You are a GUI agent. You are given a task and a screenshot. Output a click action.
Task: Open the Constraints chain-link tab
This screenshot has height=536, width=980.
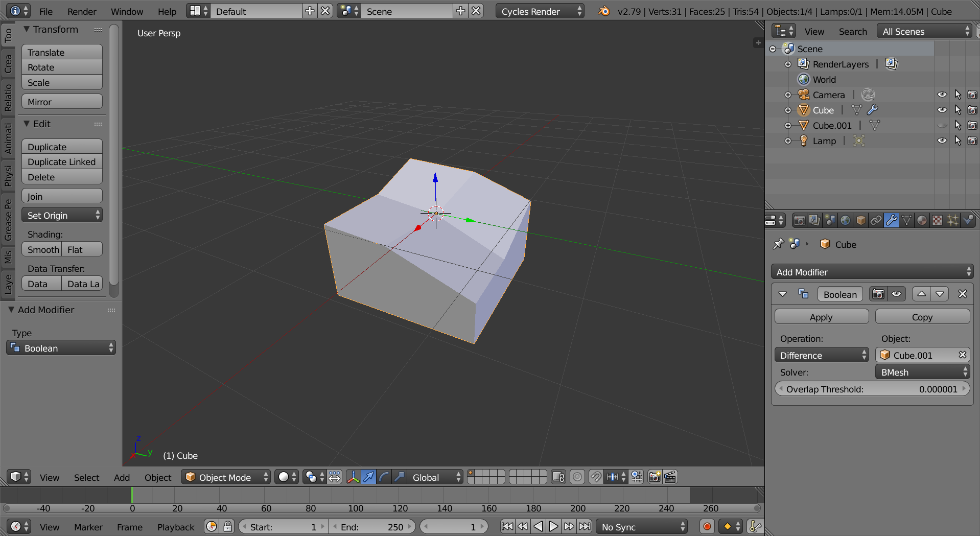[x=876, y=220]
